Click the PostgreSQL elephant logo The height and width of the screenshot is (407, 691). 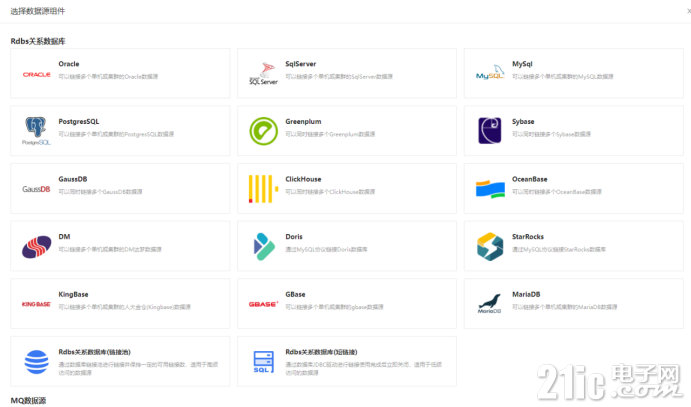pyautogui.click(x=36, y=131)
